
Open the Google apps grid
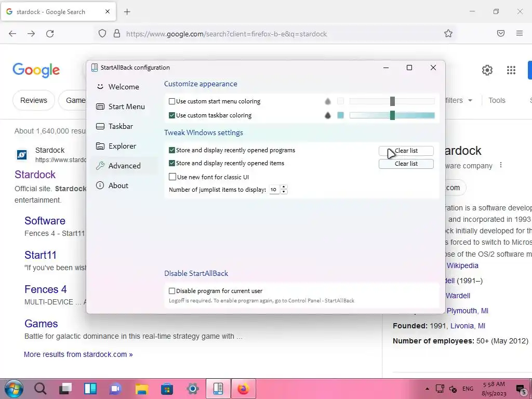511,70
